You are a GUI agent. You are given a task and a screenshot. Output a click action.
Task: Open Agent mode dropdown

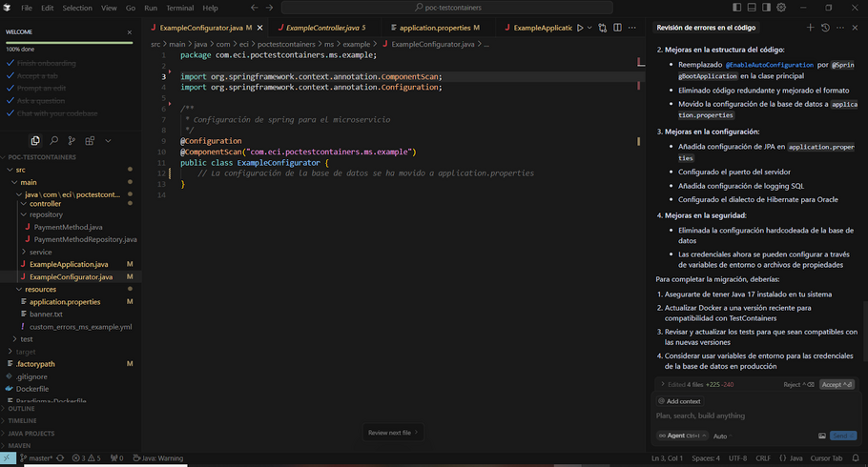[681, 436]
